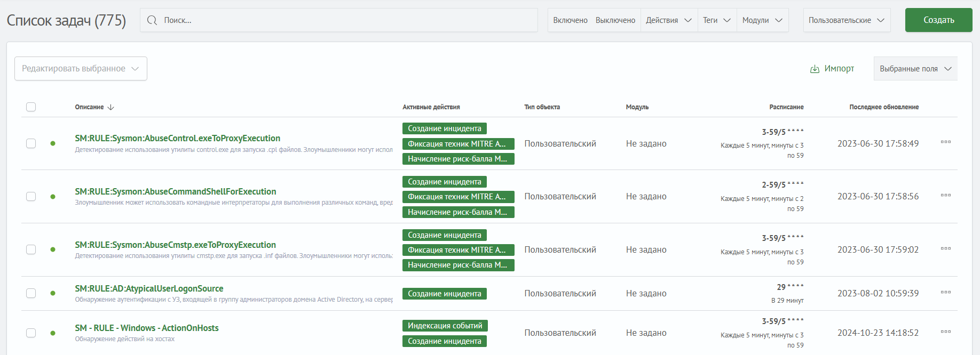Check the ActionOnHosts row checkbox
The height and width of the screenshot is (355, 980).
pos(31,333)
